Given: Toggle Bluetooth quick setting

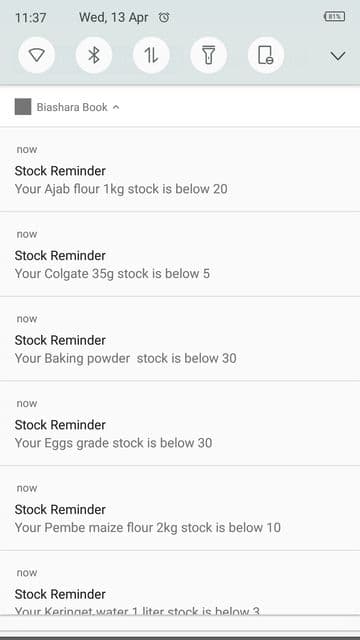Looking at the screenshot, I should click(x=94, y=55).
